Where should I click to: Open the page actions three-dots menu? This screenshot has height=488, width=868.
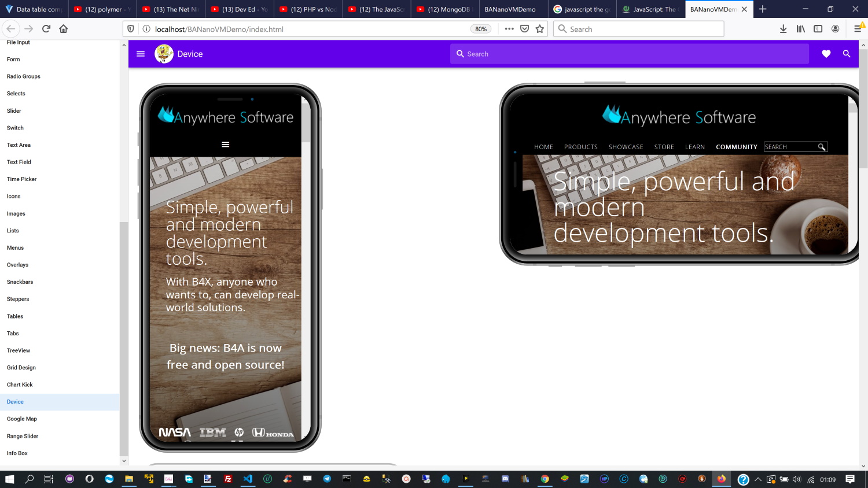[x=509, y=29]
